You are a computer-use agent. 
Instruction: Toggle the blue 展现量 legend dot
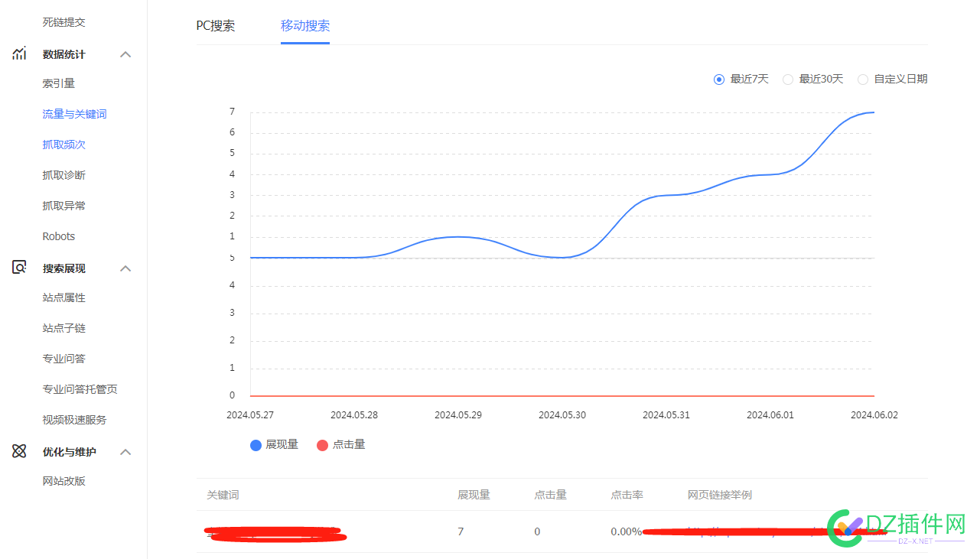tap(256, 445)
